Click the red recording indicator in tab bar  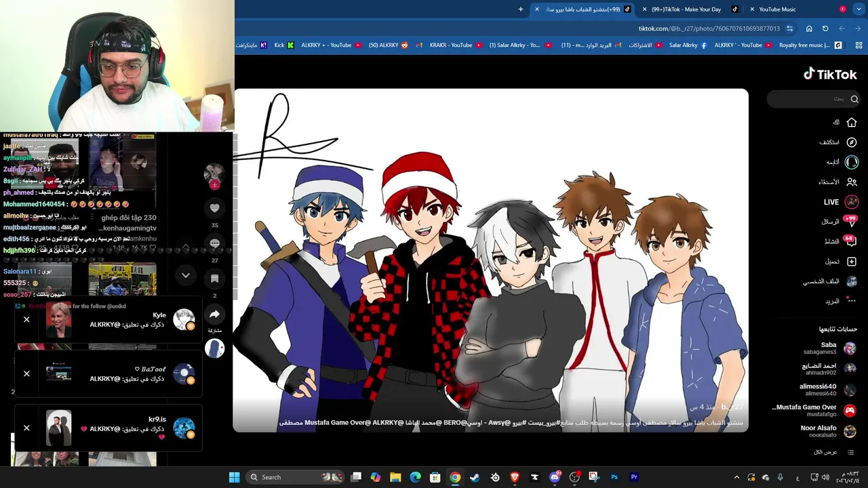click(x=843, y=9)
